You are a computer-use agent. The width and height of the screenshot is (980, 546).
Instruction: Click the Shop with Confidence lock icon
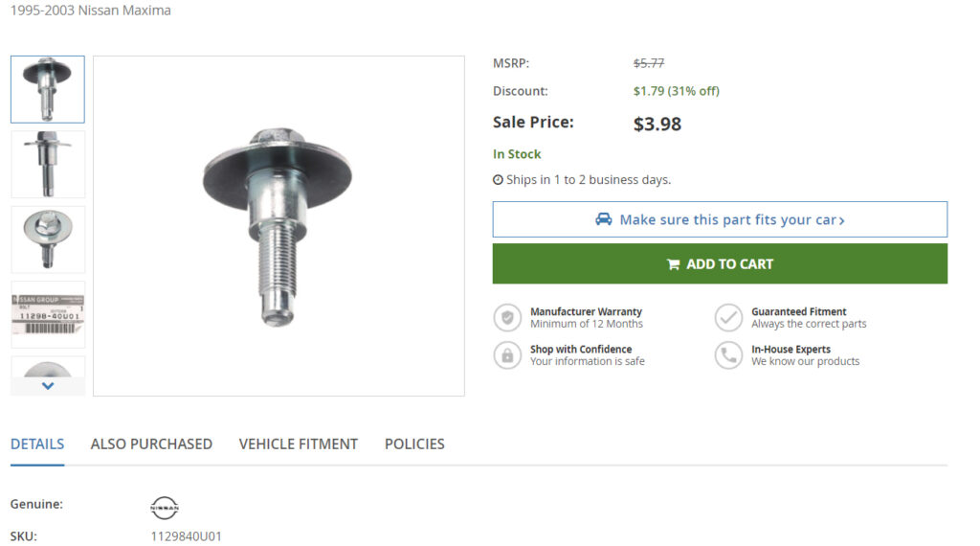tap(507, 355)
